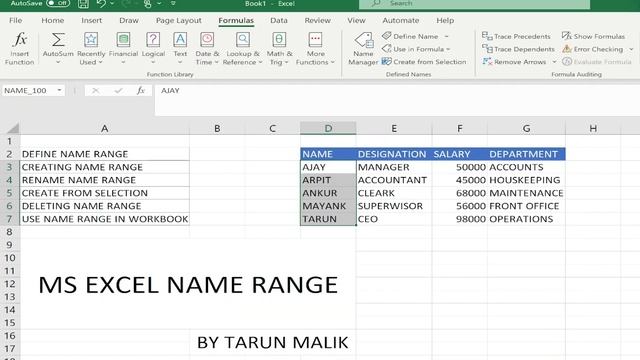Click the Save icon in title bar
640x360 pixels.
(83, 4)
